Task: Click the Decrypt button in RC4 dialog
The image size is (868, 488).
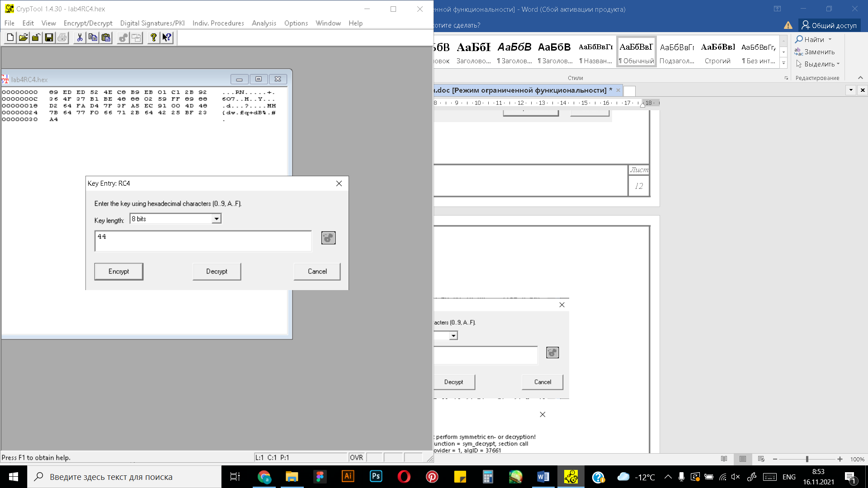Action: pos(217,272)
